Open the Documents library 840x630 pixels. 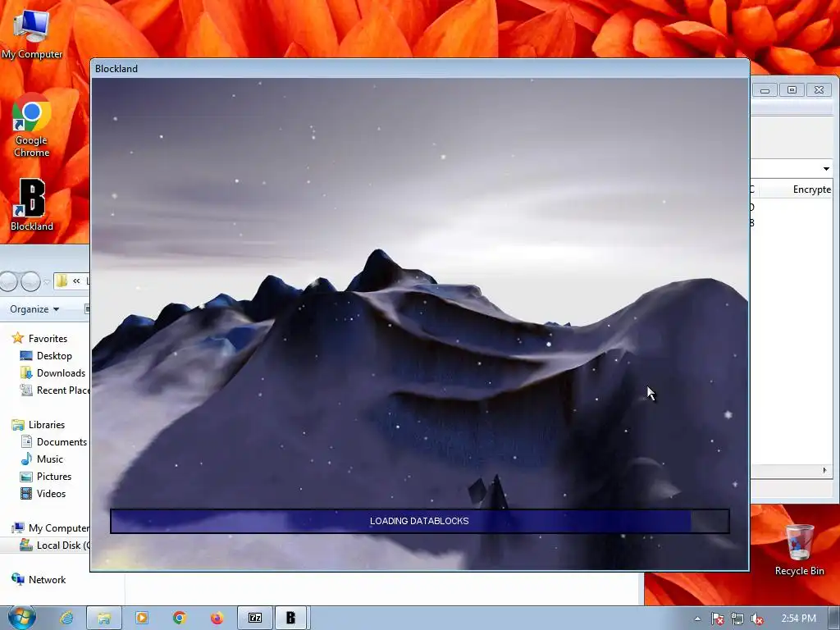point(62,442)
